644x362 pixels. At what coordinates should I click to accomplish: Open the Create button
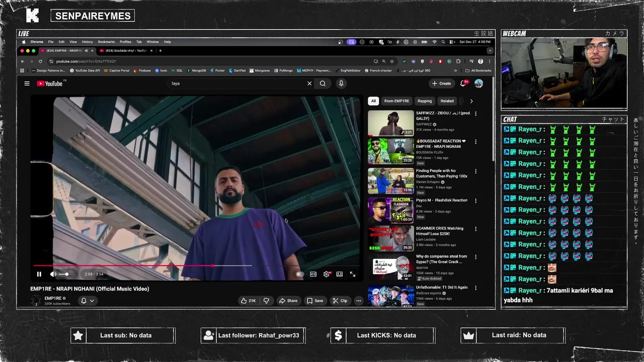pyautogui.click(x=441, y=83)
